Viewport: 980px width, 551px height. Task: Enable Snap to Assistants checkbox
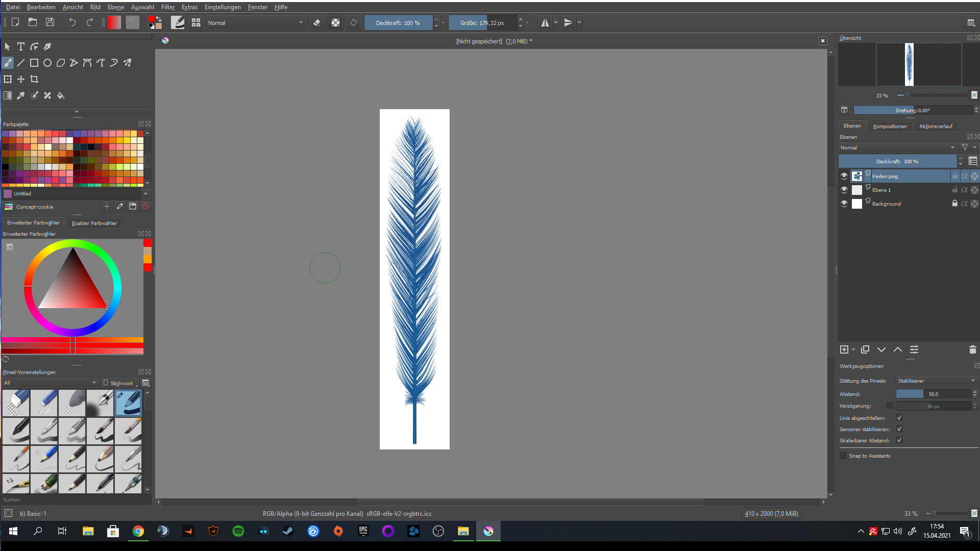[x=843, y=456]
